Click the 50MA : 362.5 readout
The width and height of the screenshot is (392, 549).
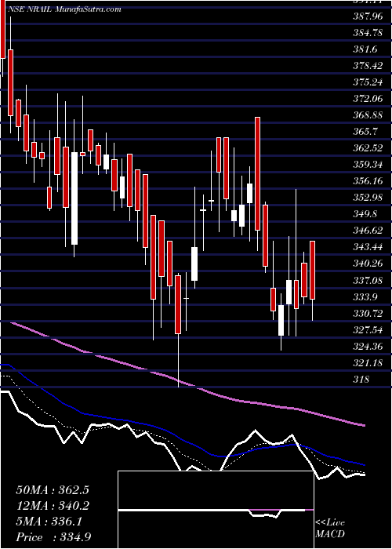(x=53, y=490)
